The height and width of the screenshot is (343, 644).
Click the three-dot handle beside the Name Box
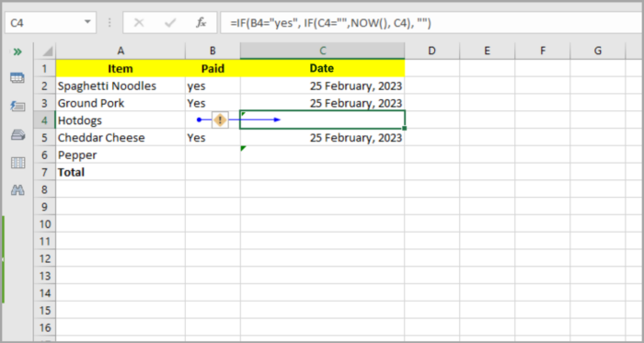(x=109, y=23)
